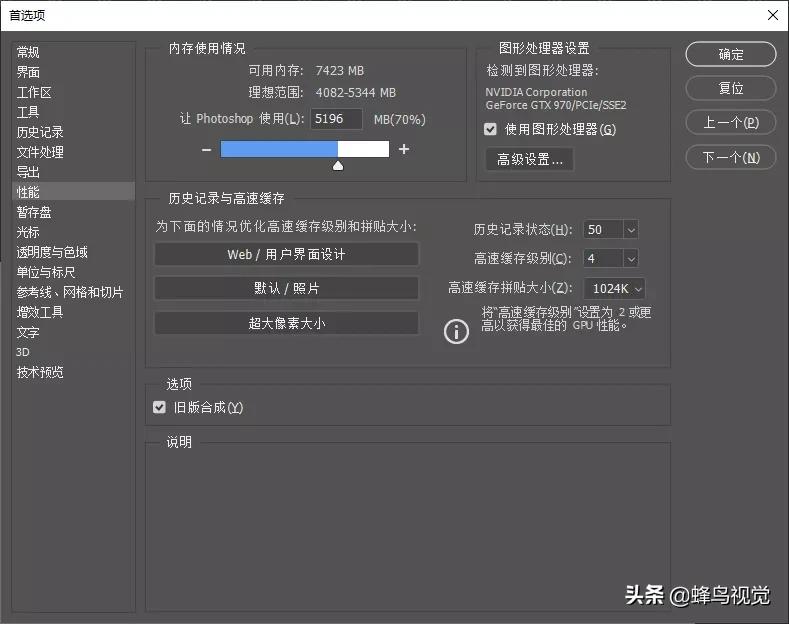The width and height of the screenshot is (789, 624).
Task: Click the 7423 MB available memory value
Action: 340,71
